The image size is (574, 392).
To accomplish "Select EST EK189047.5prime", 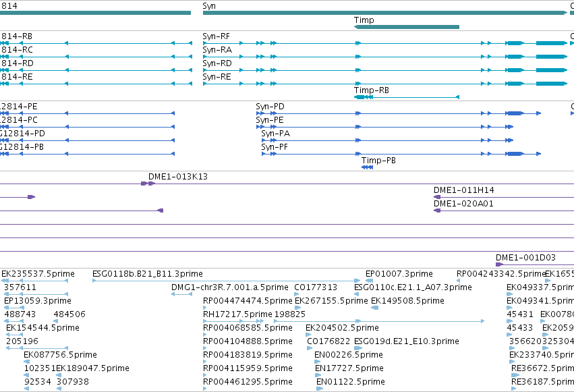I will point(93,368).
